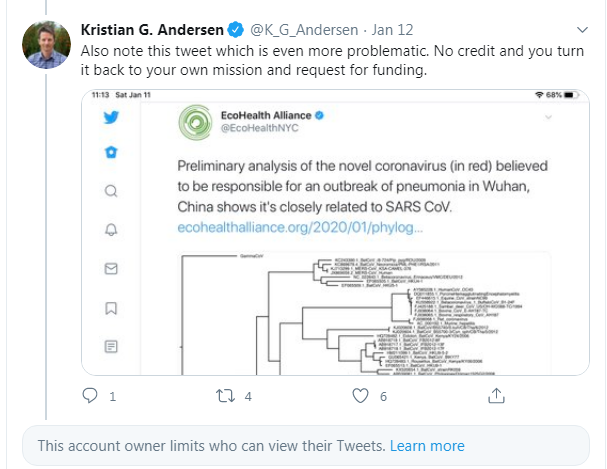Image resolution: width=607 pixels, height=469 pixels.
Task: Open the Learn more link
Action: 427,446
